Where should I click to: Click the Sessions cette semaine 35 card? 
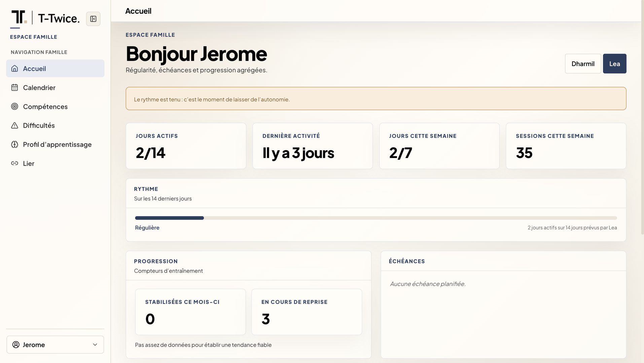pyautogui.click(x=566, y=146)
